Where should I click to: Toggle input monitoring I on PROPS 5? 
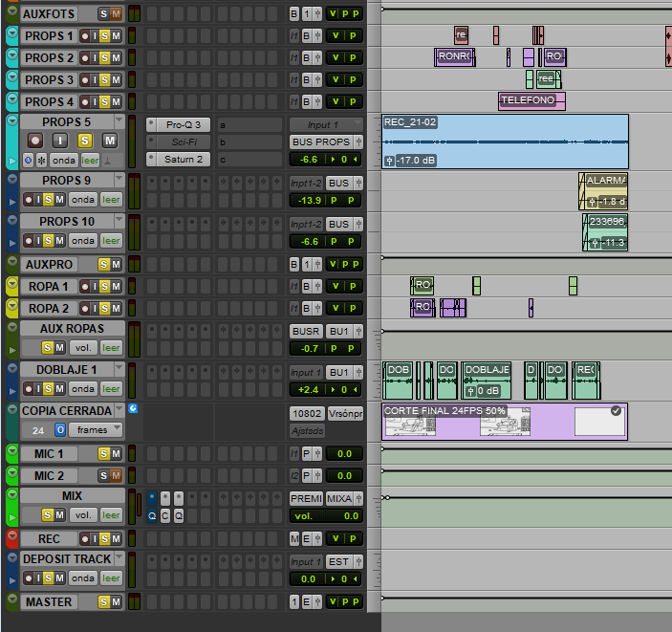(60, 141)
